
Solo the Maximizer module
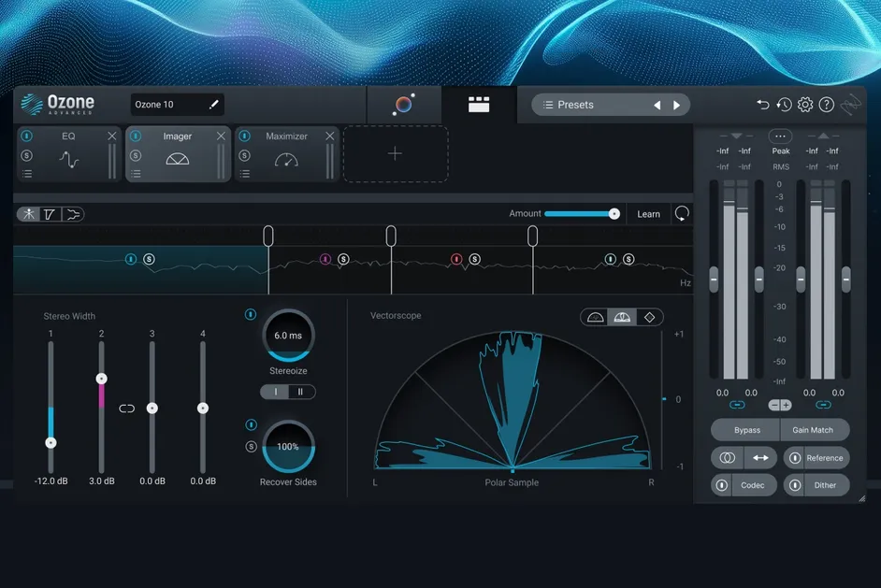pos(245,155)
